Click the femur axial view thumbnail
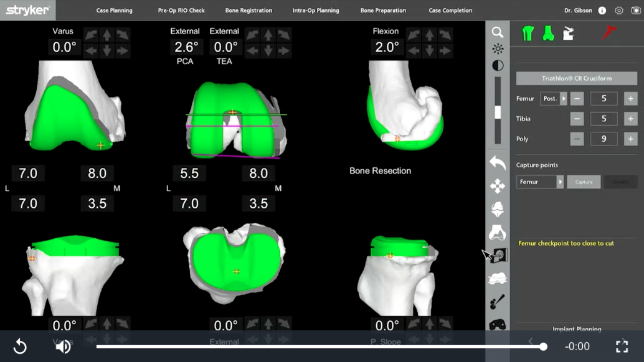This screenshot has height=362, width=644. (236, 119)
